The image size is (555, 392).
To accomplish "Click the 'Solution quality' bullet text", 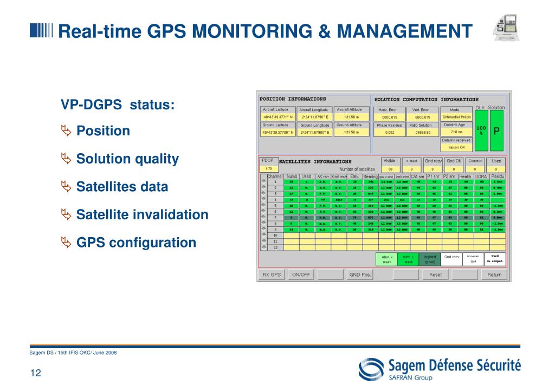I will pos(128,159).
